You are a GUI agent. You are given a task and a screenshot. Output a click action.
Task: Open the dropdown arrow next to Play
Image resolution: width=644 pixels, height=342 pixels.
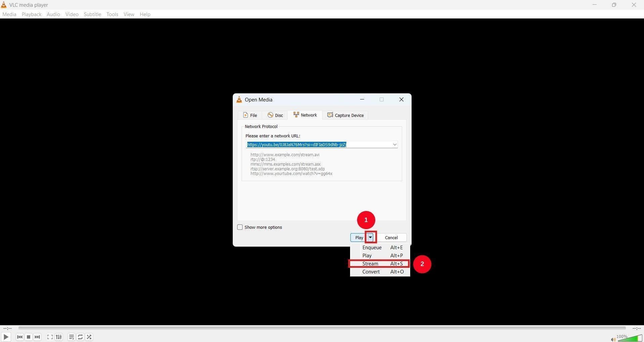click(370, 238)
